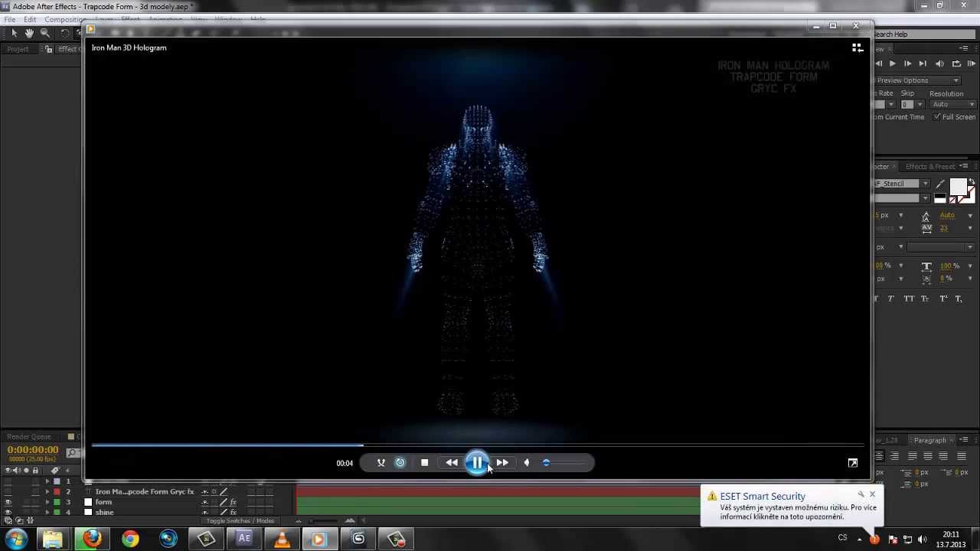980x551 pixels.
Task: Open the After Effects File menu
Action: 10,19
